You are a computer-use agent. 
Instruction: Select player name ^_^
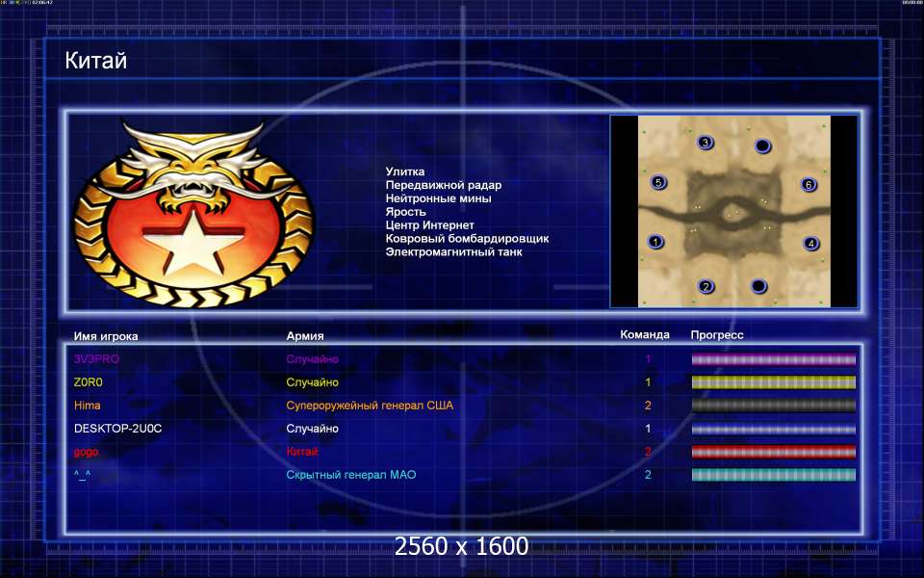pos(83,475)
